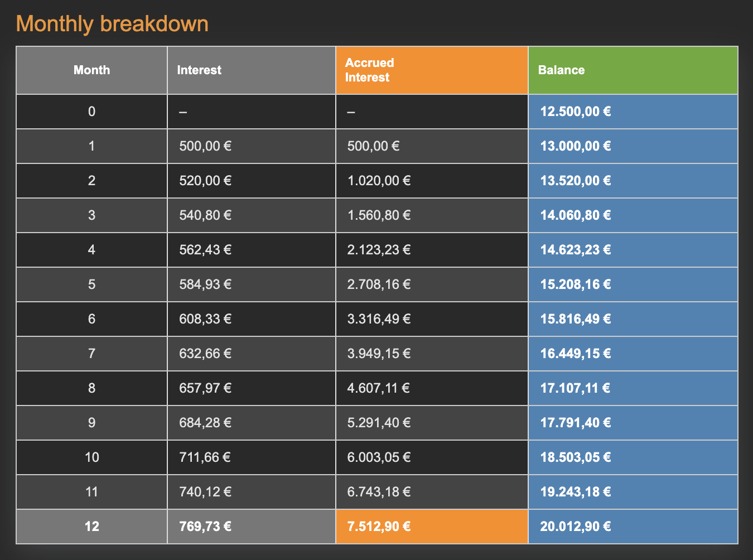The width and height of the screenshot is (753, 560).
Task: Select month 10 row number
Action: tap(91, 457)
